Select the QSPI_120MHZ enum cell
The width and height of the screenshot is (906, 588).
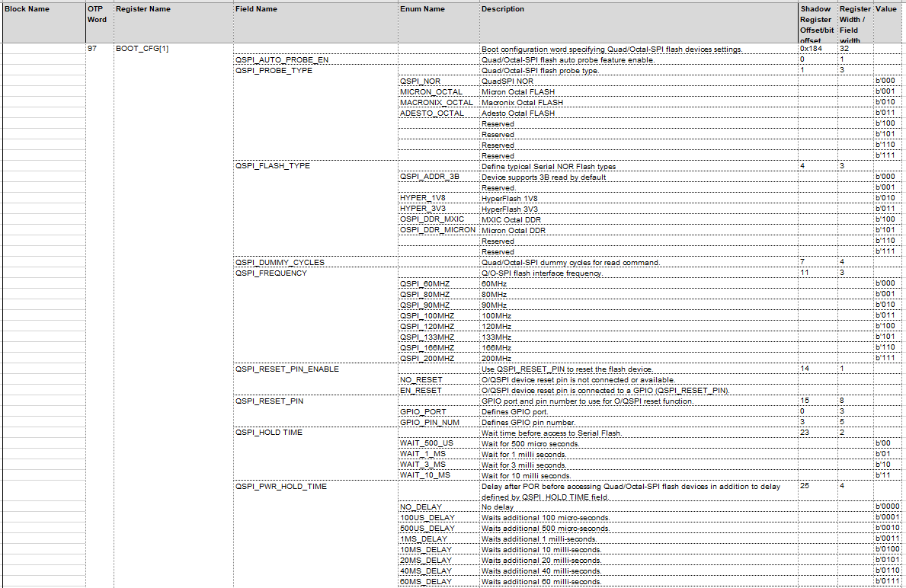coord(439,326)
